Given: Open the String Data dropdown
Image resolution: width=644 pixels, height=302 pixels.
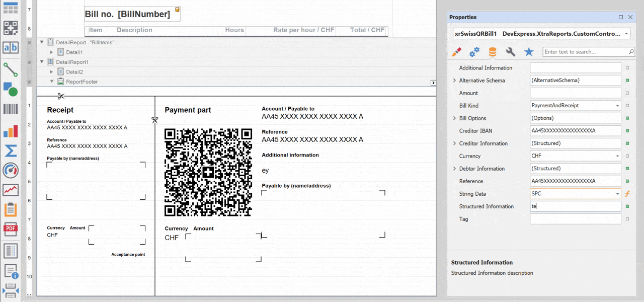Looking at the screenshot, I should pyautogui.click(x=617, y=194).
